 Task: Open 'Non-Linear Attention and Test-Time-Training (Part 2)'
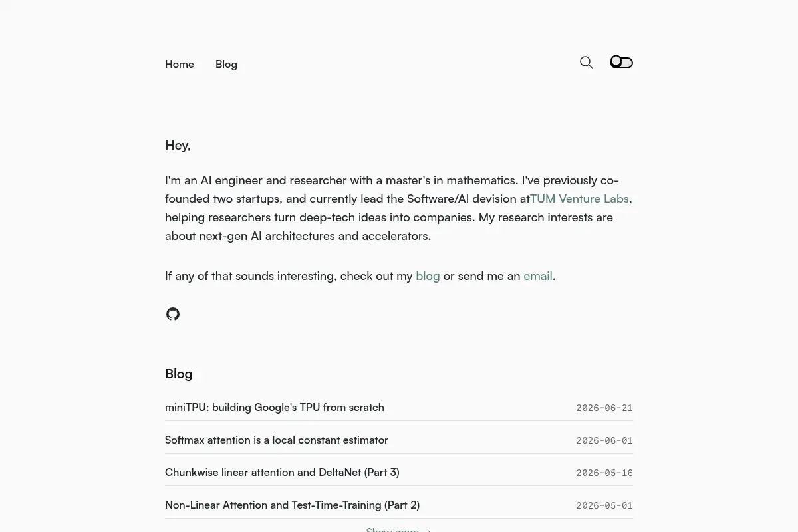[x=292, y=505]
